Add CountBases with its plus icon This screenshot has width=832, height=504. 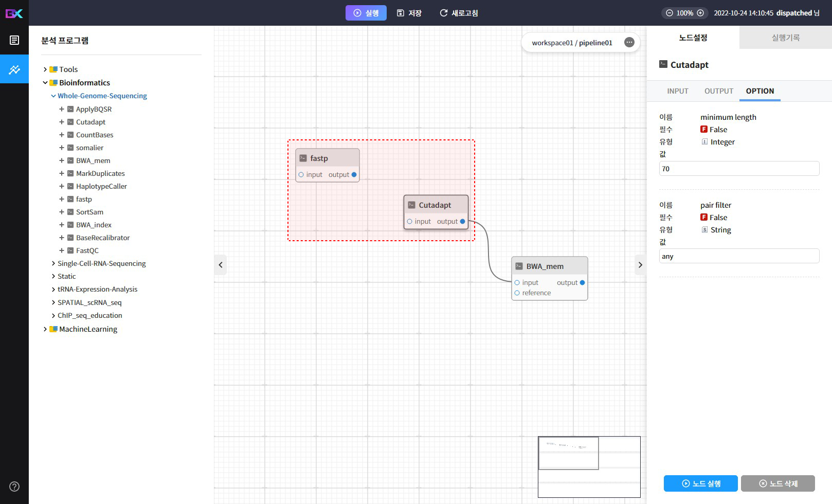(x=62, y=135)
